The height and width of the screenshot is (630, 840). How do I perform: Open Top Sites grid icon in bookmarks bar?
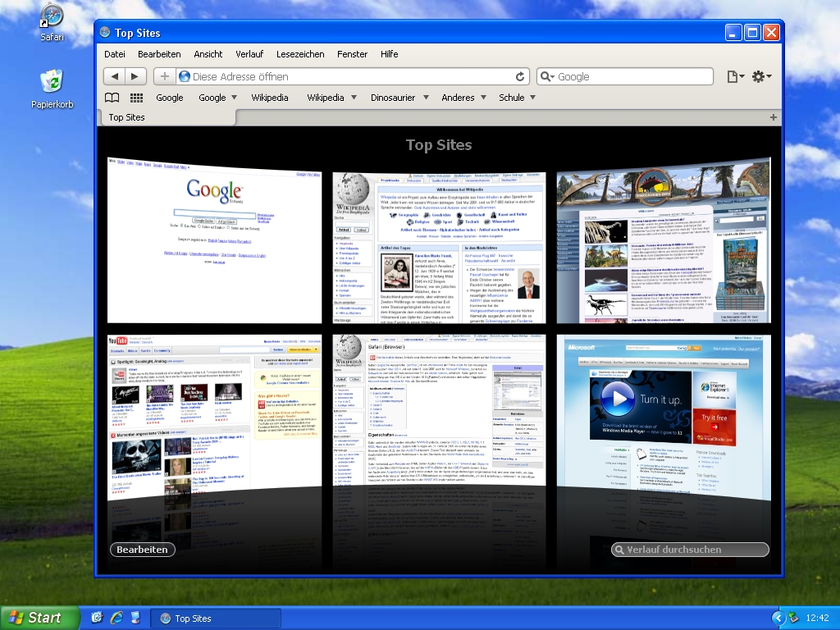137,98
